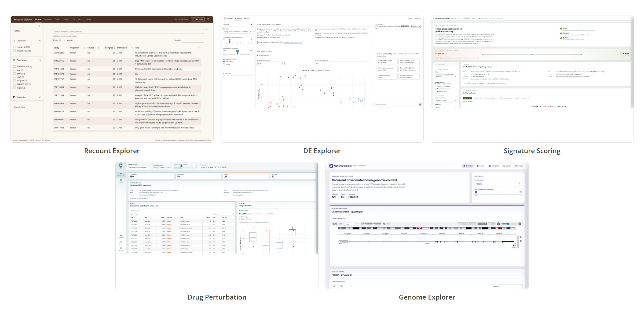Open the lower IGV track gear icon
This screenshot has height=317, width=644.
point(521,241)
